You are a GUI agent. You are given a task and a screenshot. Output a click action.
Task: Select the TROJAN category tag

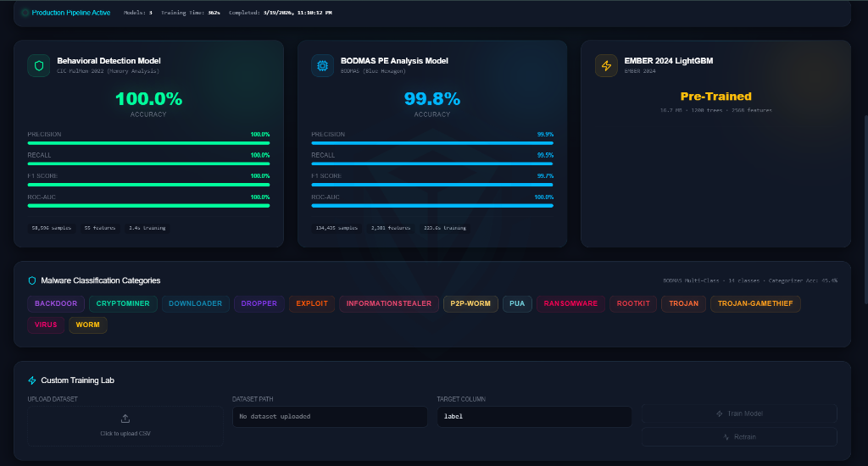click(x=684, y=303)
